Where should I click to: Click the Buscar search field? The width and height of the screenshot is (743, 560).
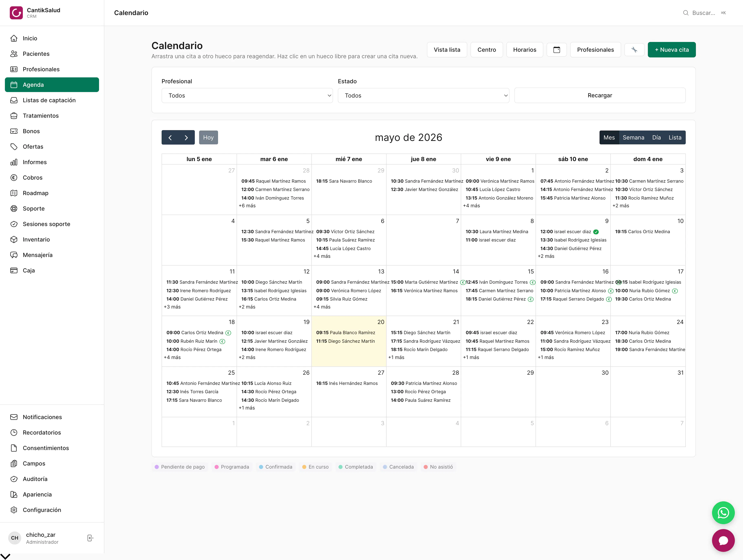pos(704,13)
